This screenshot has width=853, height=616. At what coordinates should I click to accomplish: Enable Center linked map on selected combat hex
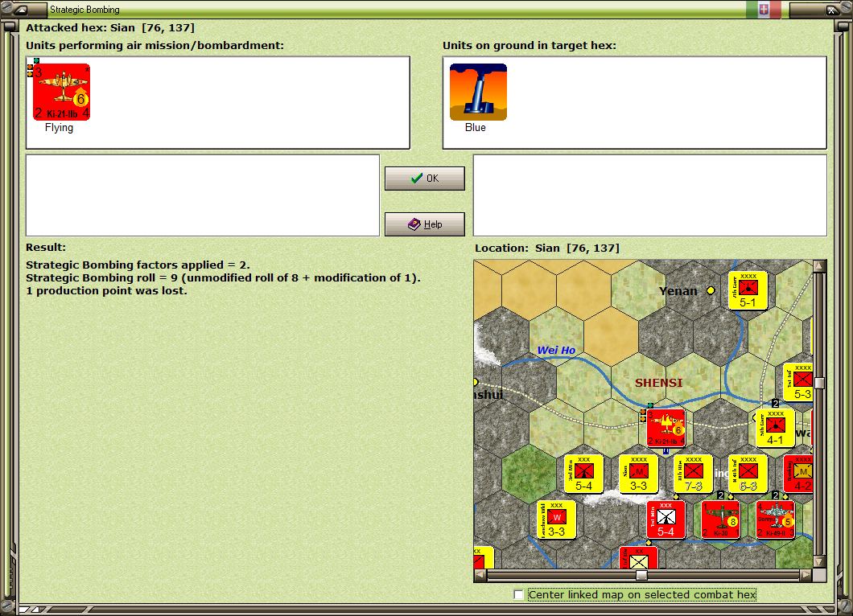click(519, 595)
